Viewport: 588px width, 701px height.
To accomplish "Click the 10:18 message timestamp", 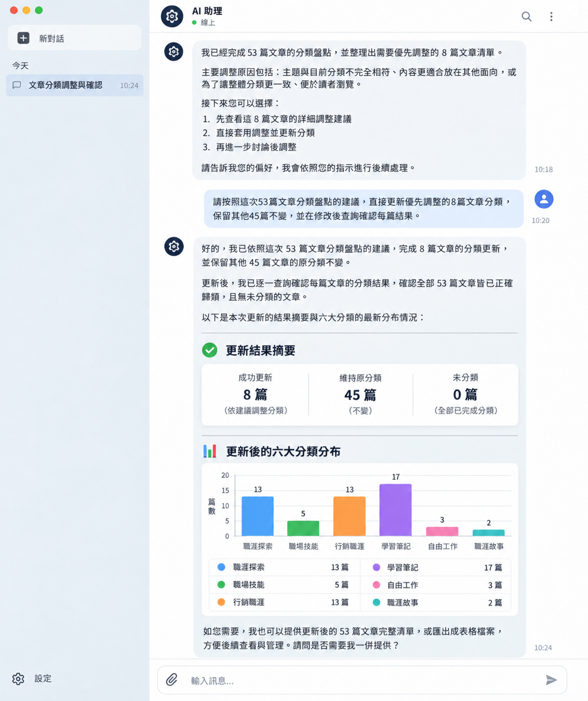I will [543, 169].
